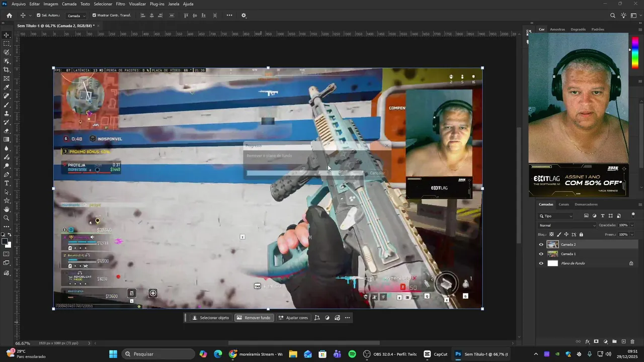Hide the Camada 2 layer eye
Screen dimensions: 644x362
(541, 245)
